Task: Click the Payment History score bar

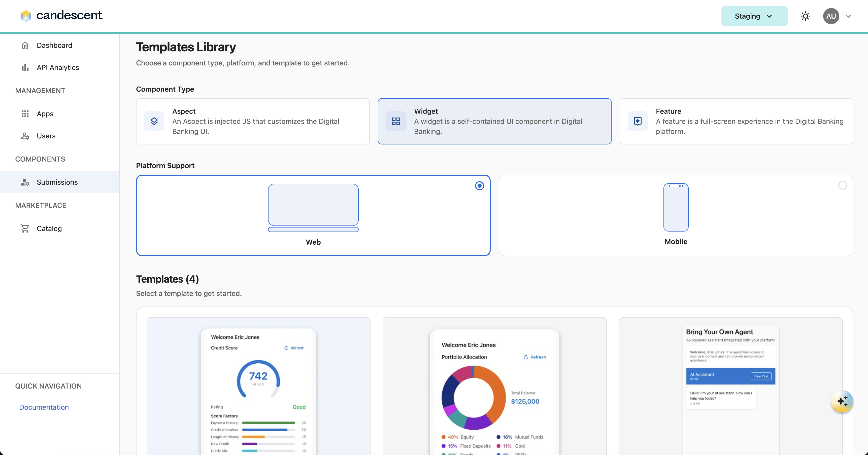Action: coord(269,423)
